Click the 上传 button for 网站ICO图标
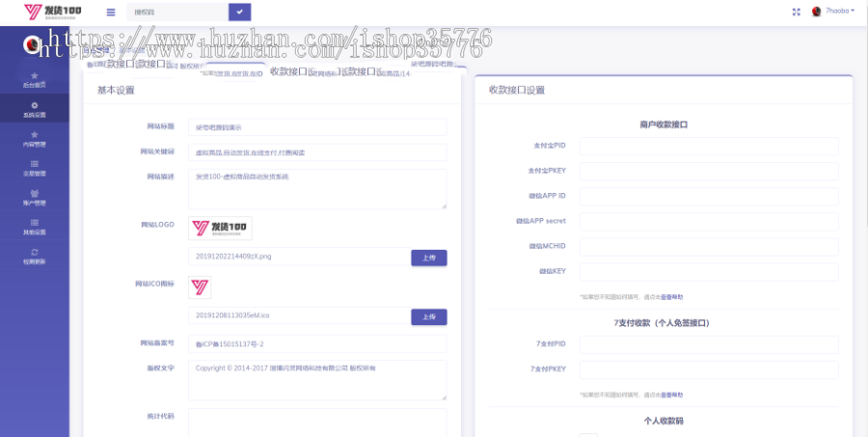 429,317
